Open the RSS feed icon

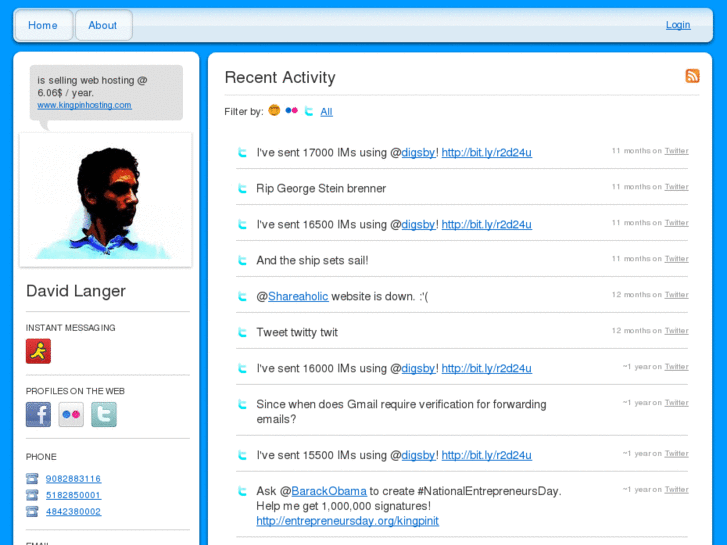[x=692, y=76]
